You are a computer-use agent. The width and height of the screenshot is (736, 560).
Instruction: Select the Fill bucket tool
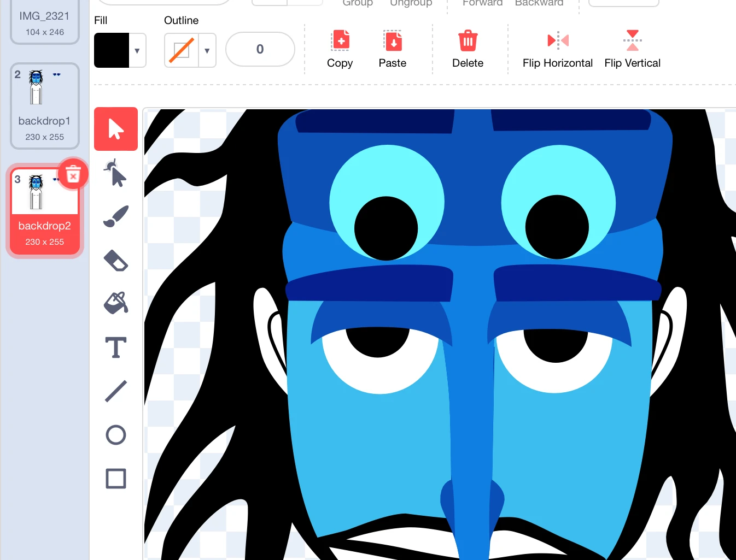coord(116,303)
